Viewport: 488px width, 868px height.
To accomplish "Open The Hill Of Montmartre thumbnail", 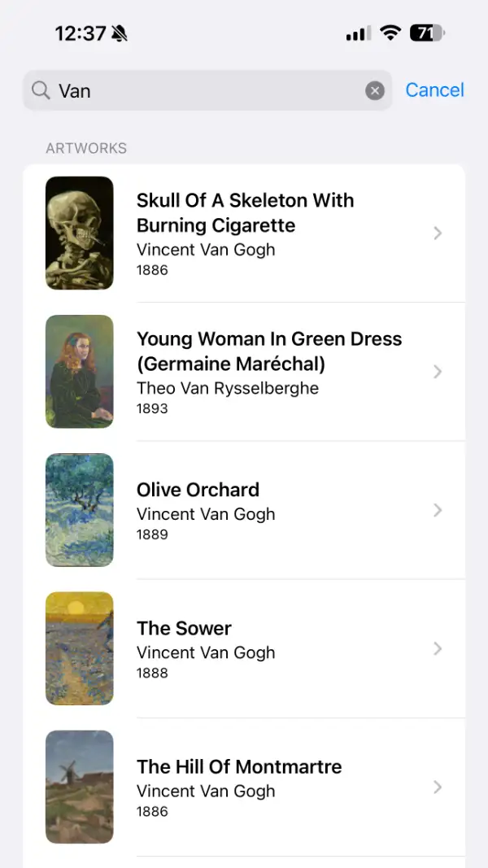I will tap(80, 787).
